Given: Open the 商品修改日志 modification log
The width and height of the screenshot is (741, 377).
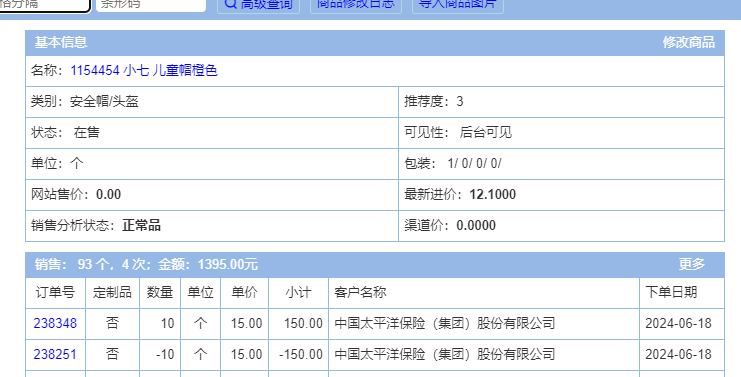Looking at the screenshot, I should (356, 5).
